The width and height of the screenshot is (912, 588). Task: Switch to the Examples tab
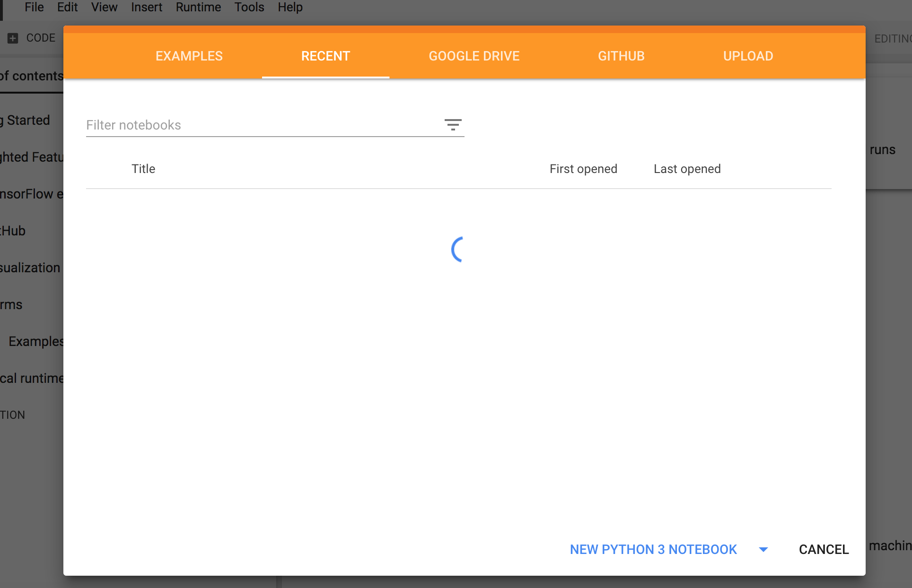pos(189,56)
